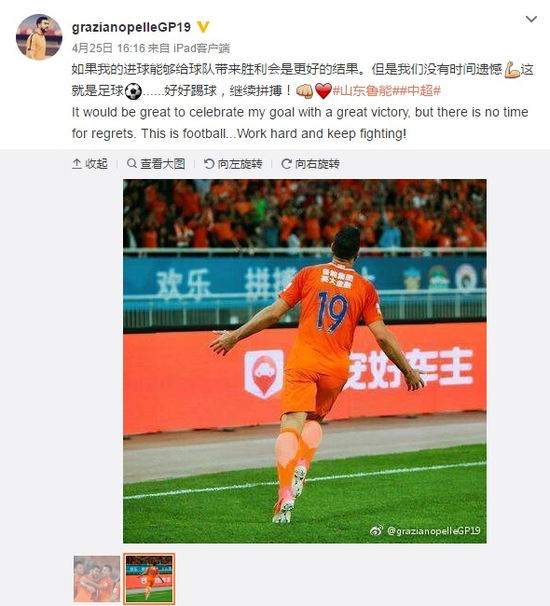Click the clockwise rotate arrow icon
Screen dimensions: 550x606
coord(286,164)
